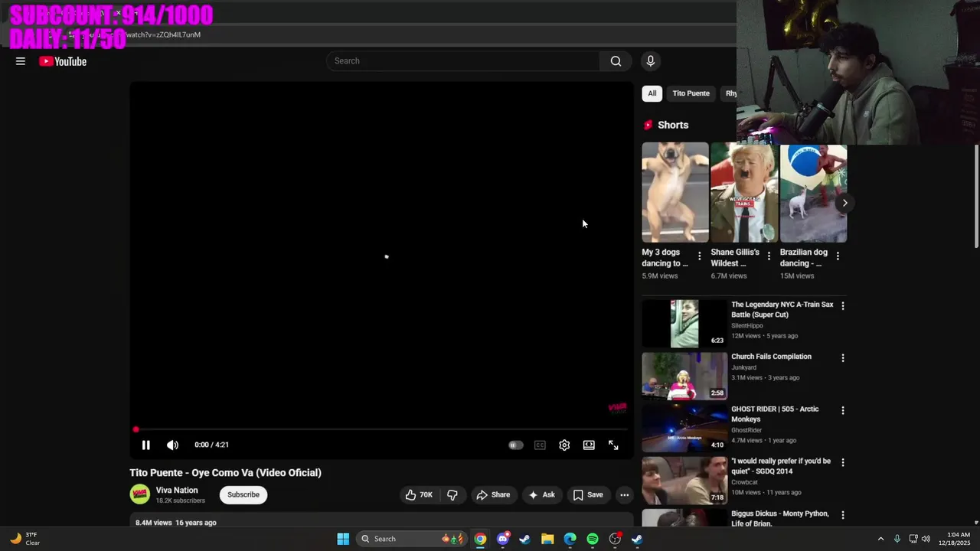Toggle closed captions in player

pyautogui.click(x=540, y=445)
